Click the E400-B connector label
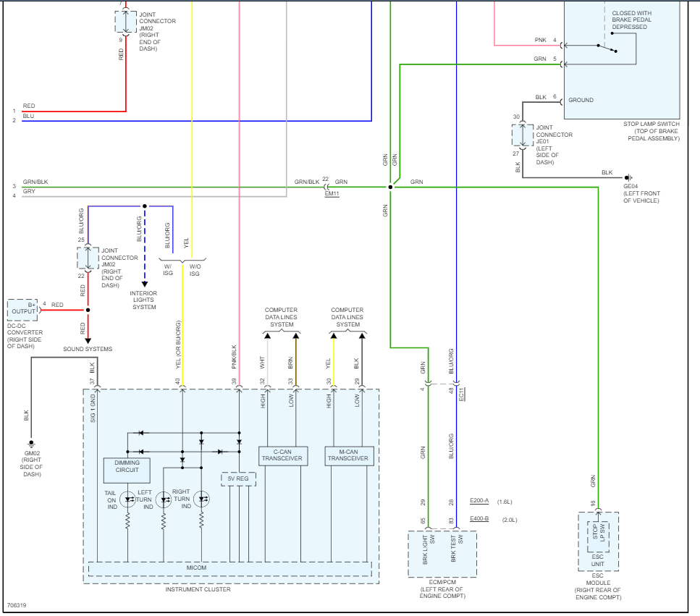This screenshot has width=700, height=616. tap(479, 519)
